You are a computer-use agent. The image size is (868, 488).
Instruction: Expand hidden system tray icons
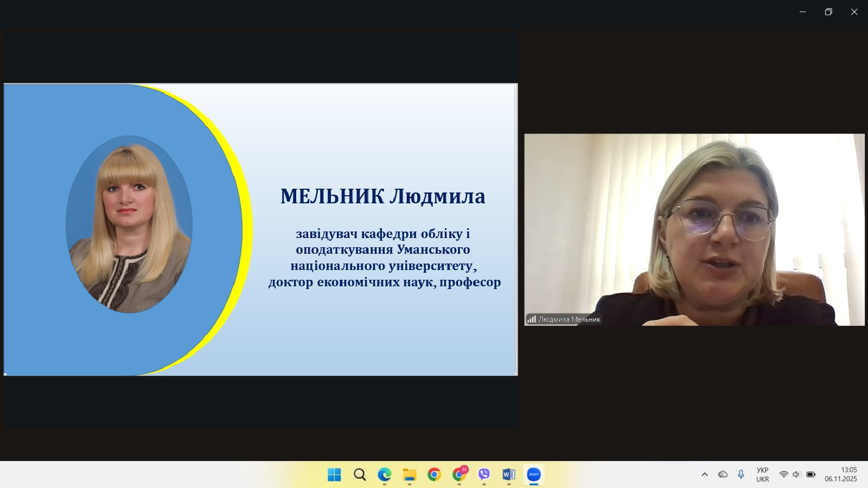click(705, 475)
